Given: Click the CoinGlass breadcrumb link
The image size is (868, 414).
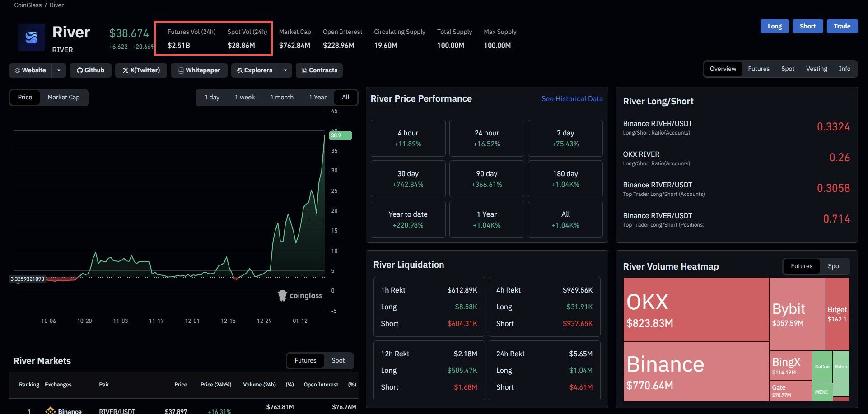Looking at the screenshot, I should (x=28, y=5).
